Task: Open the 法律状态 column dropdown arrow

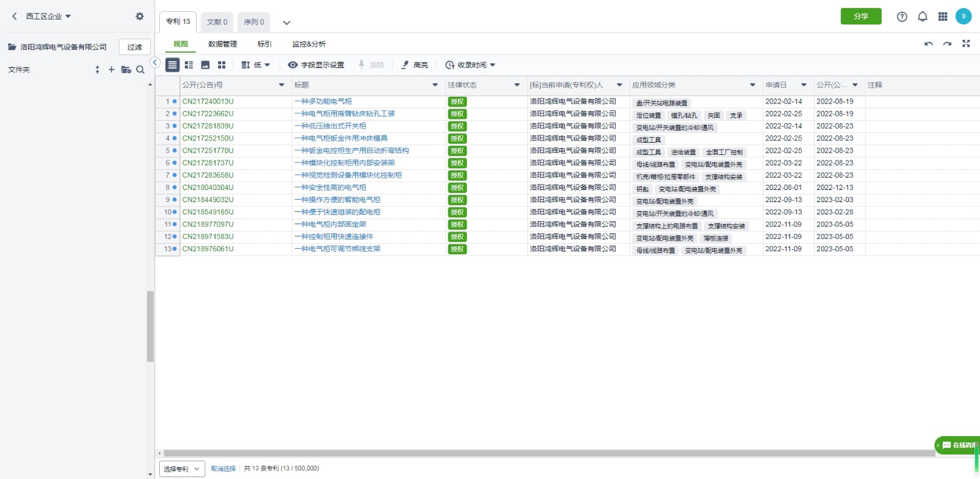Action: [x=517, y=85]
